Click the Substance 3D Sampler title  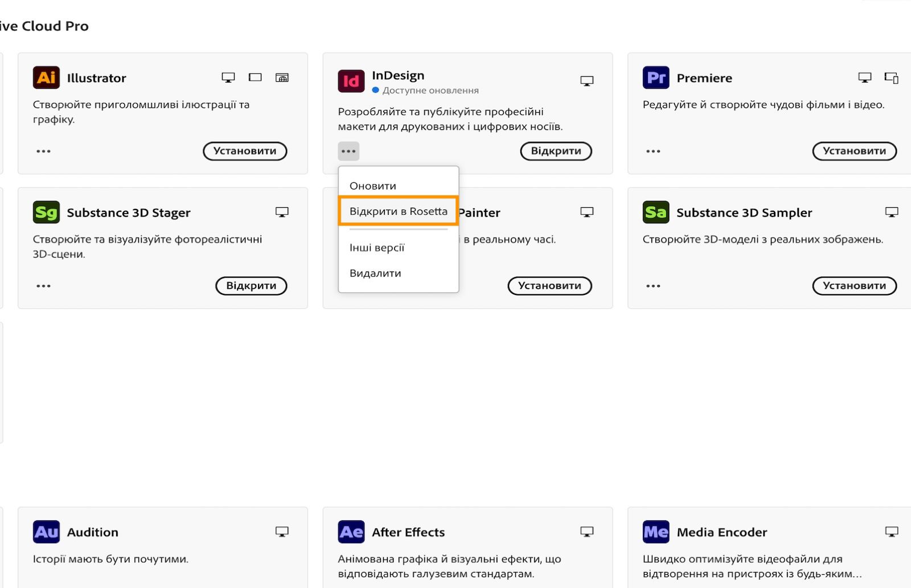(x=744, y=213)
